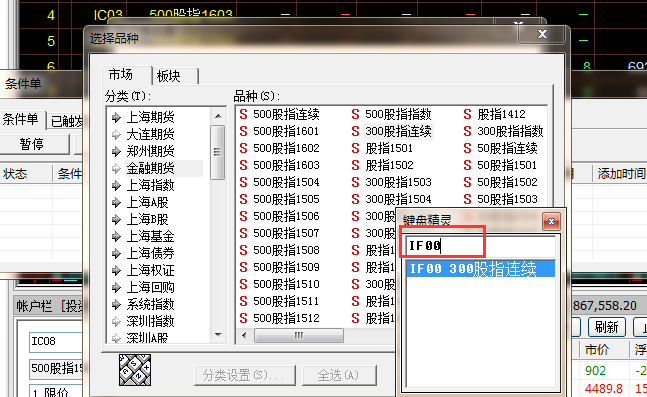647x397 pixels.
Task: Expand the 郑州期货 category arrow
Action: coord(116,151)
